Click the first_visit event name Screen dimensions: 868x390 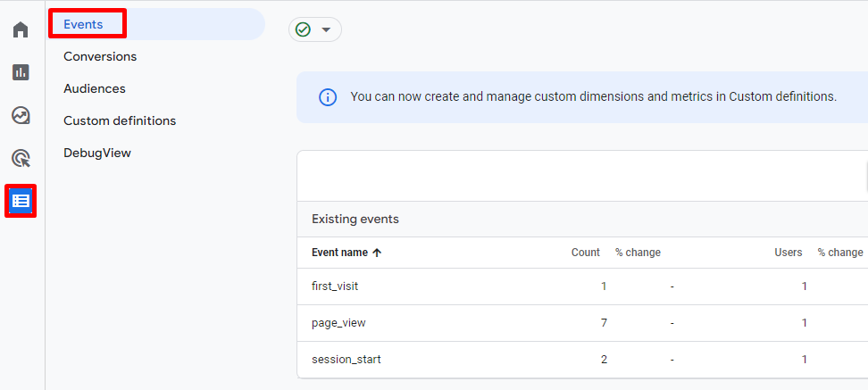coord(335,286)
